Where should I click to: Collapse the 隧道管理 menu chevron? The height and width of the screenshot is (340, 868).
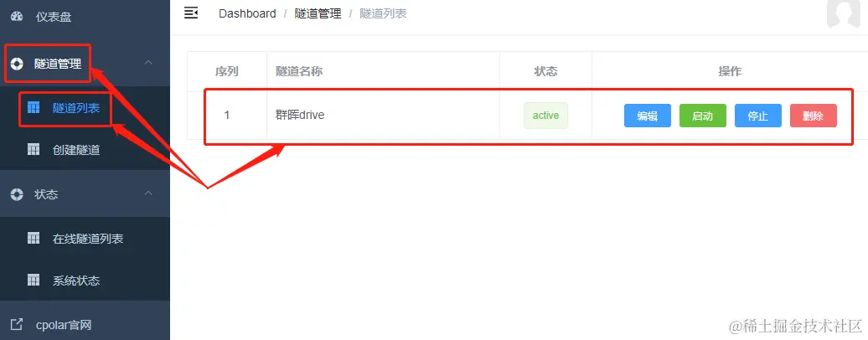click(x=148, y=63)
